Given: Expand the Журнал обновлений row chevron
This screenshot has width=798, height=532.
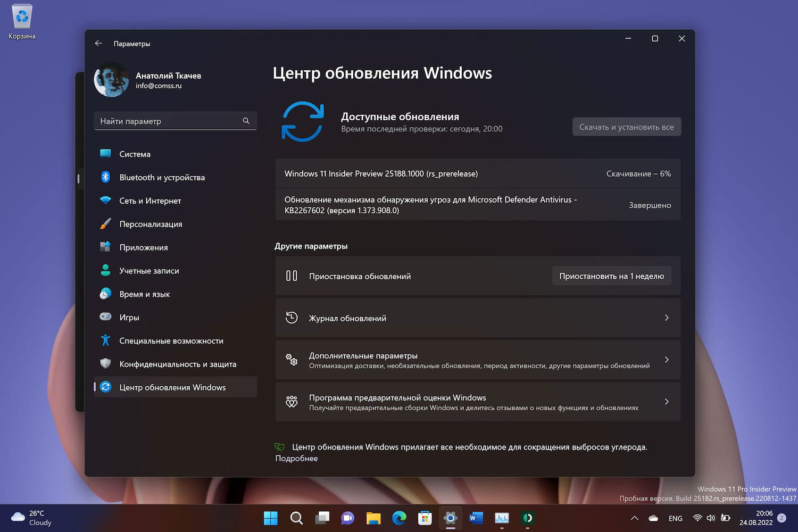Looking at the screenshot, I should [667, 318].
